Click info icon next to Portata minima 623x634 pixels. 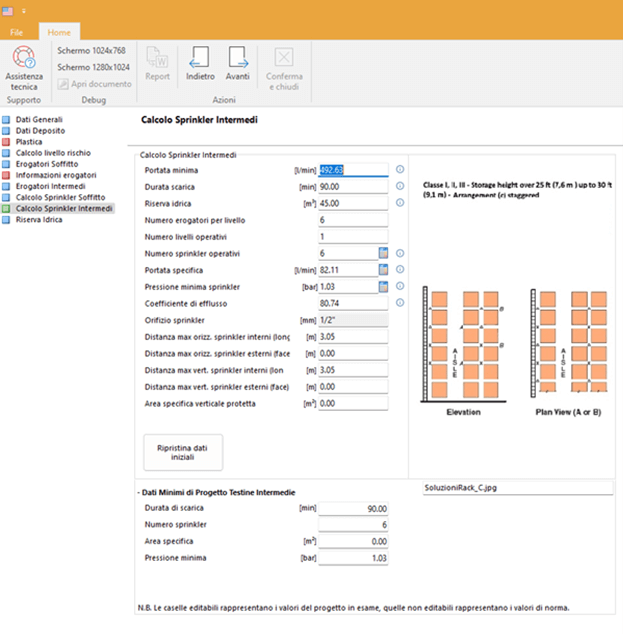click(400, 169)
